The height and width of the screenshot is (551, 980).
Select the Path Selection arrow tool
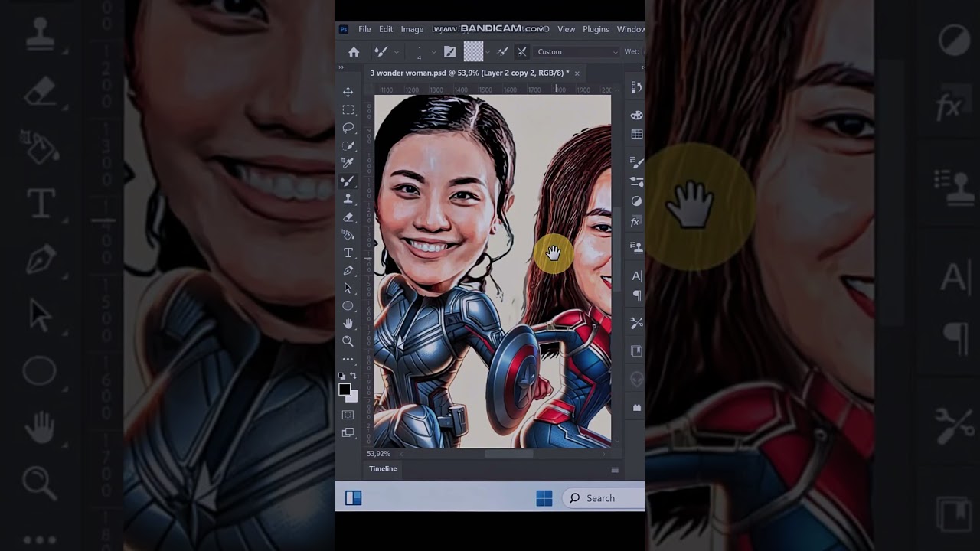coord(348,289)
